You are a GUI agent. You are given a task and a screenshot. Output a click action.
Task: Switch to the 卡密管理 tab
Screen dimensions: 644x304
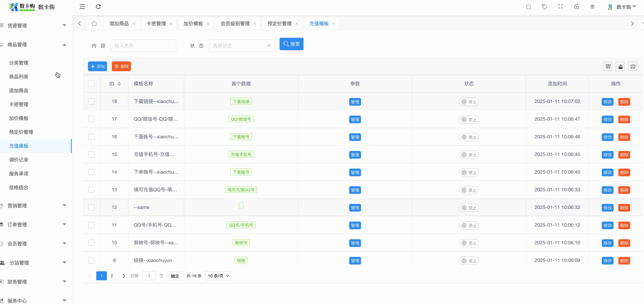pyautogui.click(x=156, y=24)
